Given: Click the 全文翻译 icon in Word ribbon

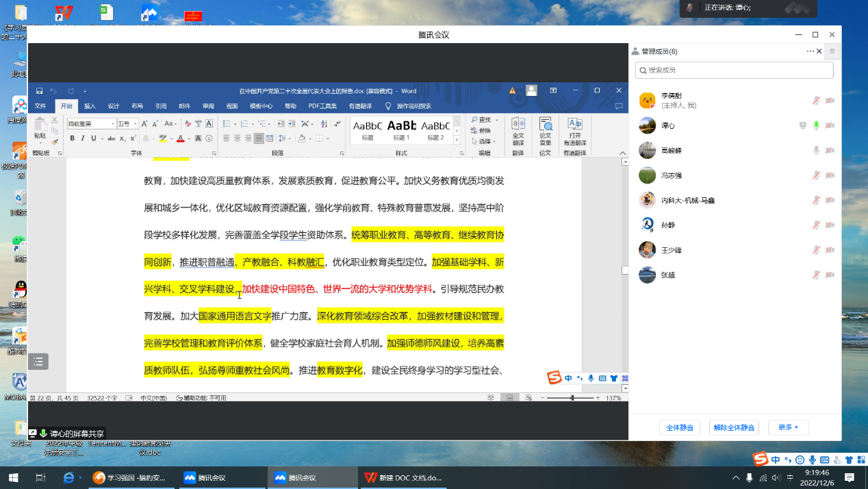Looking at the screenshot, I should (518, 130).
